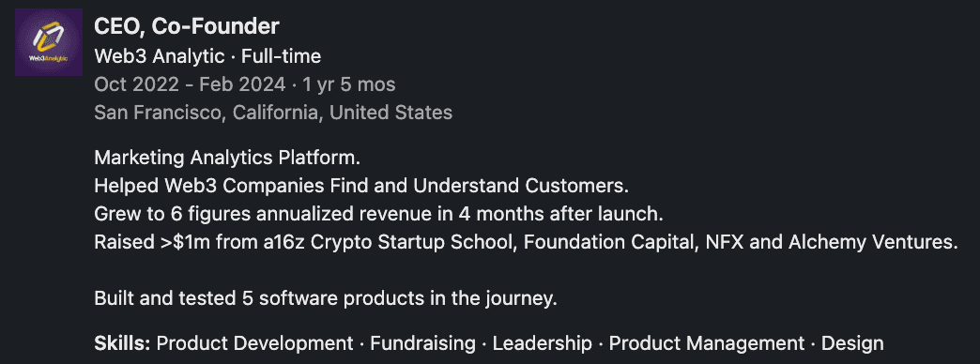The height and width of the screenshot is (364, 980).
Task: Select the Marketing Analytics Platform line
Action: click(x=227, y=158)
